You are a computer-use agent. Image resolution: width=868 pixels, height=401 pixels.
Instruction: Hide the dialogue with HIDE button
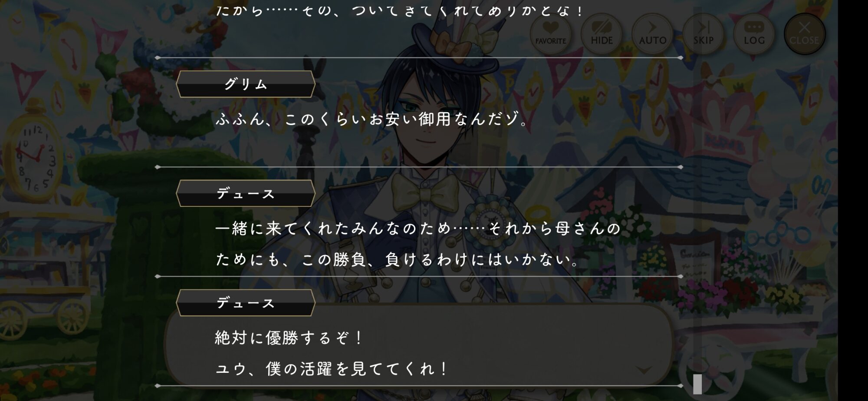[602, 33]
